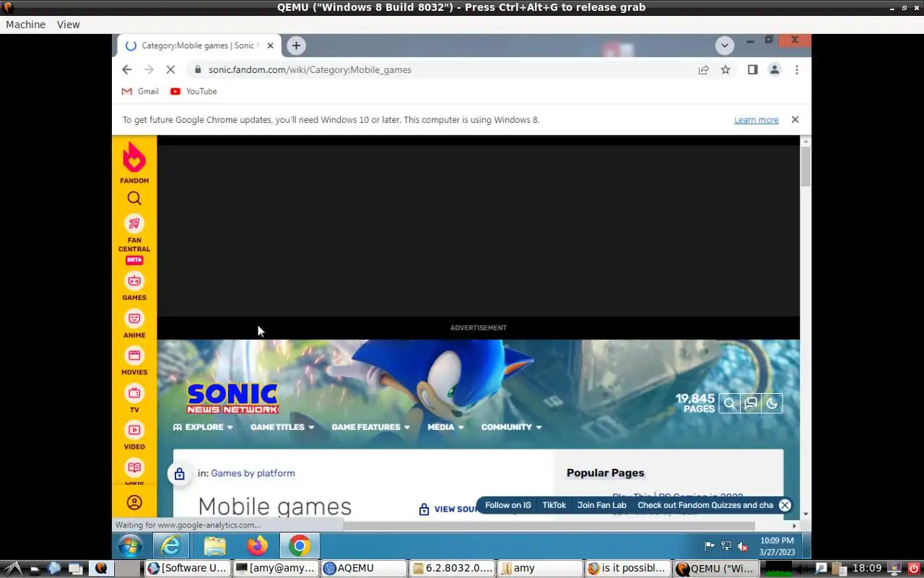
Task: Search the Sonic wiki via magnifier icon
Action: 730,404
